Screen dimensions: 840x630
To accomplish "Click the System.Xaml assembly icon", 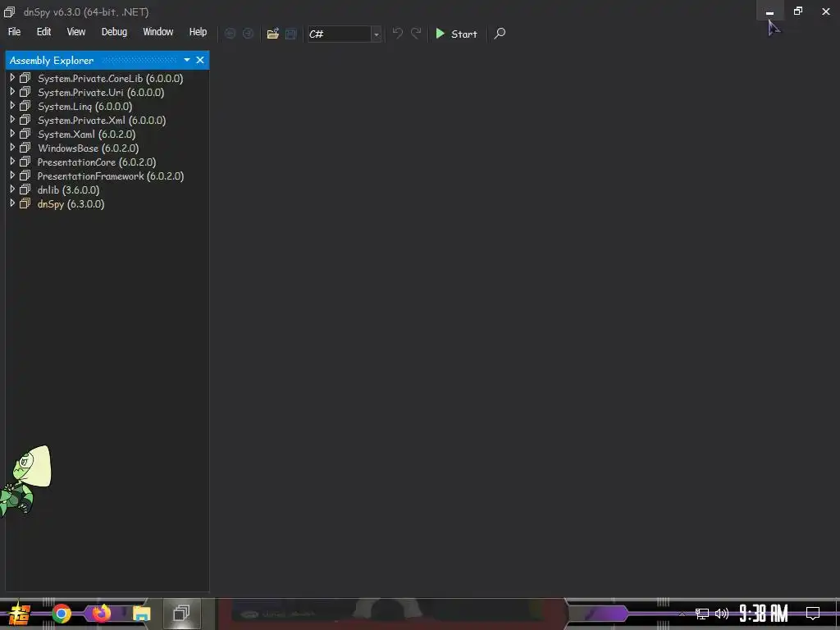I will 25,134.
